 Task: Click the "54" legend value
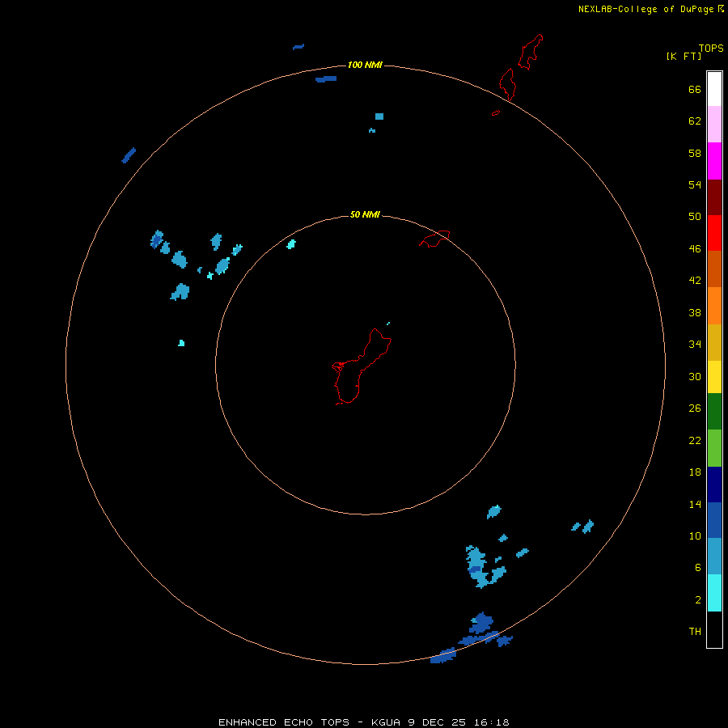(x=695, y=184)
